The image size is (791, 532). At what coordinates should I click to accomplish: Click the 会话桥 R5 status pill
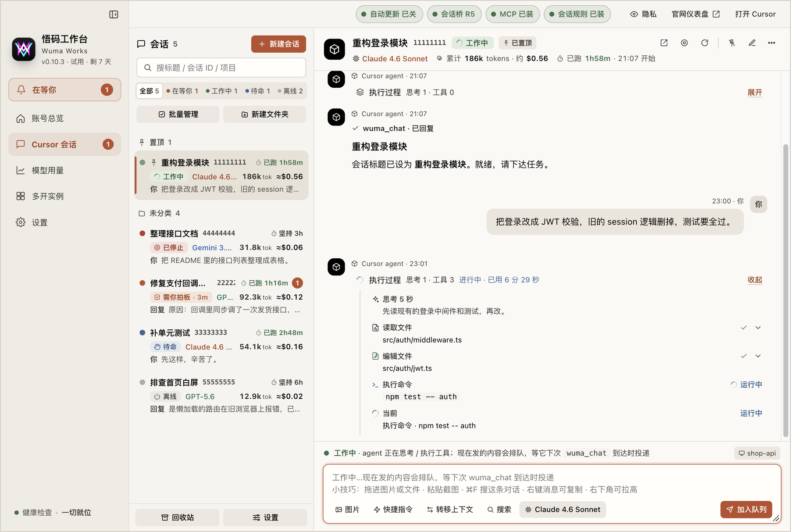coord(454,14)
